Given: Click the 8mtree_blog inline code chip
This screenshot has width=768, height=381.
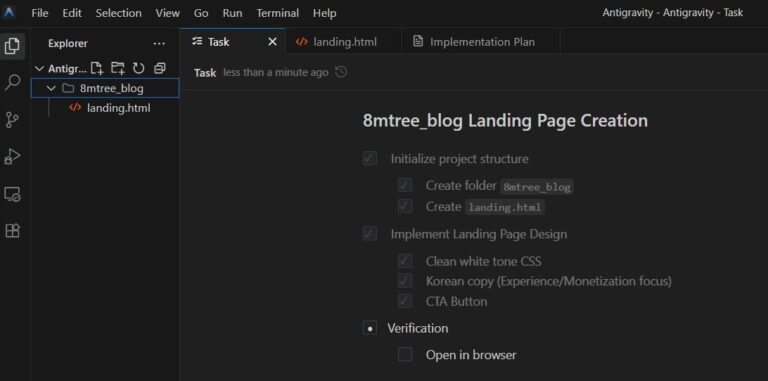Looking at the screenshot, I should [537, 187].
